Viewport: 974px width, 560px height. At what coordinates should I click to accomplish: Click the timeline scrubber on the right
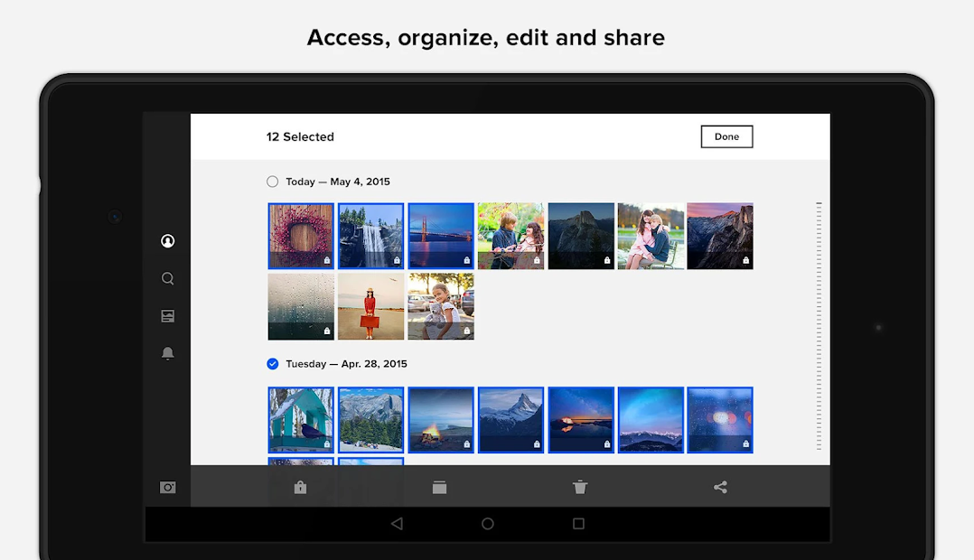pyautogui.click(x=819, y=325)
